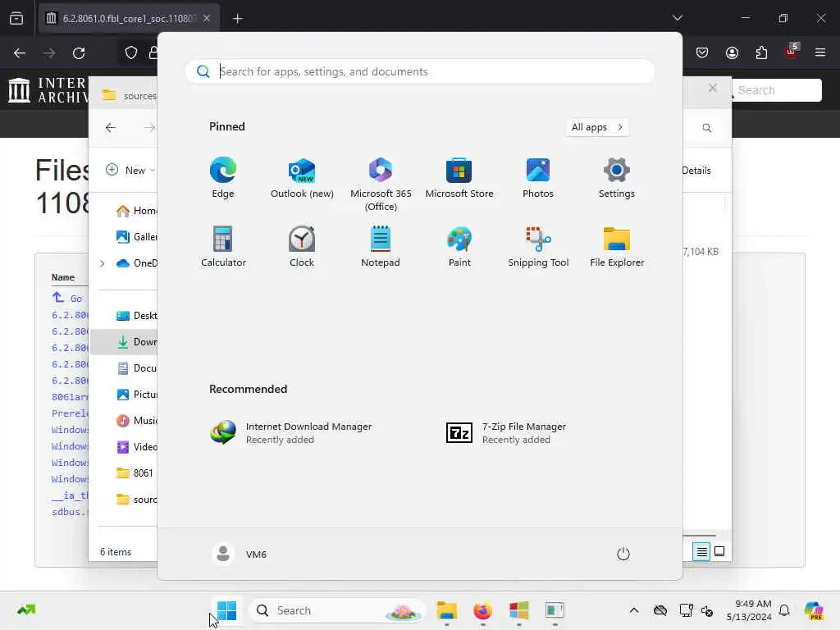Switch to Firefox on the taskbar
The width and height of the screenshot is (840, 630).
pyautogui.click(x=482, y=610)
